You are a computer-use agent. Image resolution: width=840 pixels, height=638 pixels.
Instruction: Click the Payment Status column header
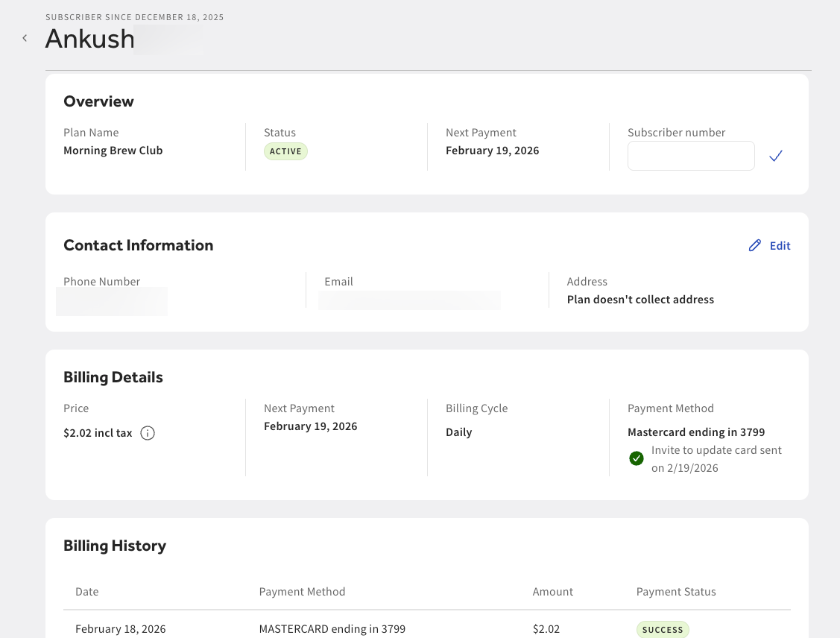pos(675,592)
